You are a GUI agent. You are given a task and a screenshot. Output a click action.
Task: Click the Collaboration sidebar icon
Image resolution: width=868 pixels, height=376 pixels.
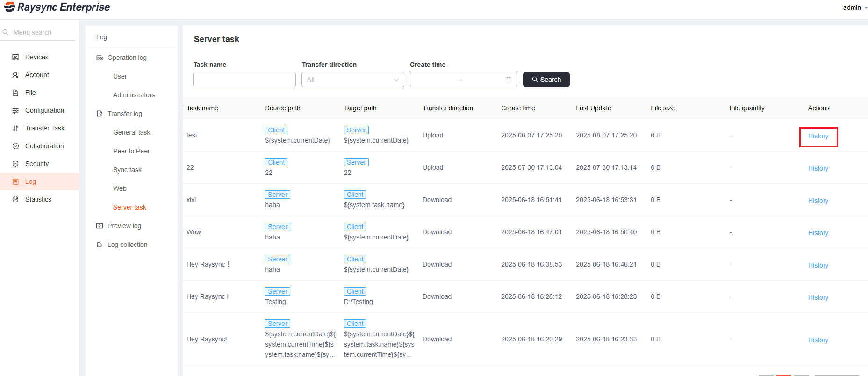15,146
